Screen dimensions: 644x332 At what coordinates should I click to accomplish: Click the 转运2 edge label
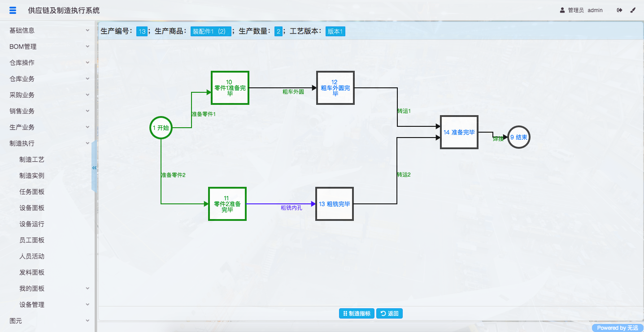click(404, 175)
